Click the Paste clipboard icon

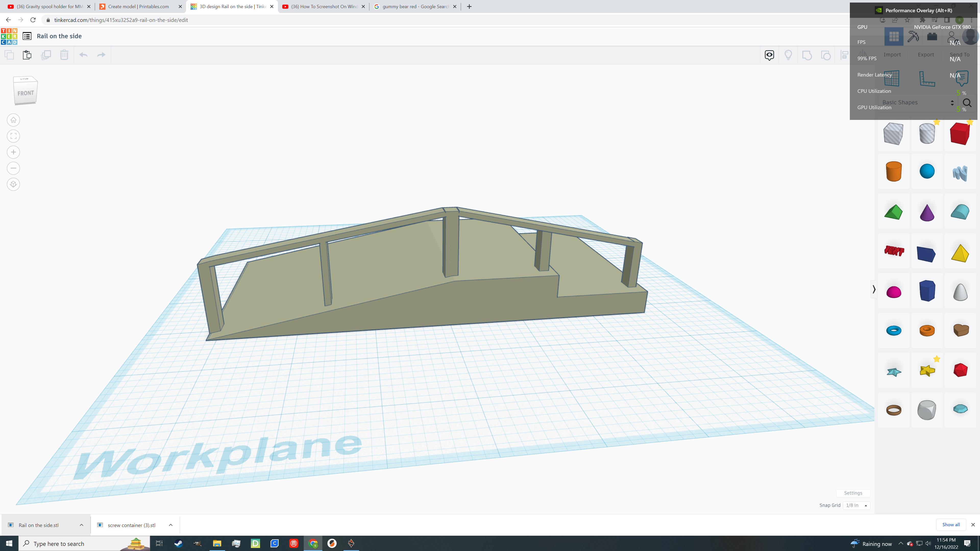tap(27, 55)
